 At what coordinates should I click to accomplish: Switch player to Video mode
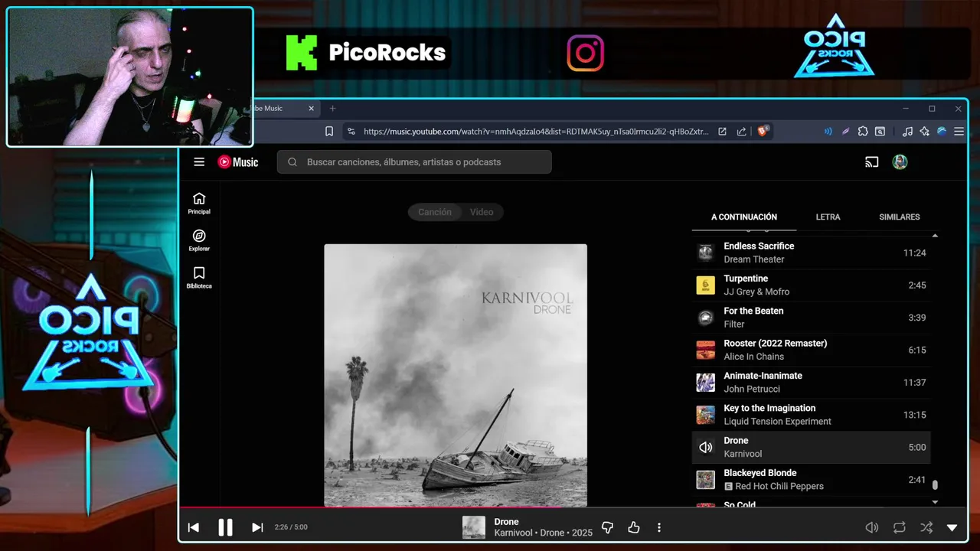482,212
